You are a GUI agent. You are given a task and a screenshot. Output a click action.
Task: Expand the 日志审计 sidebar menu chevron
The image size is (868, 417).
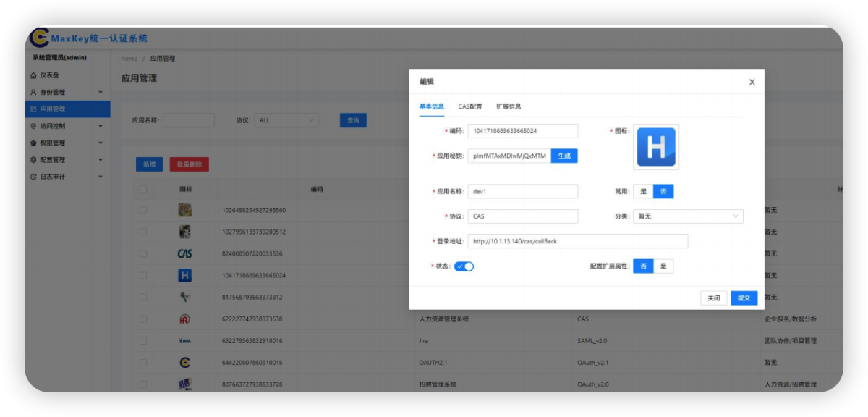101,177
